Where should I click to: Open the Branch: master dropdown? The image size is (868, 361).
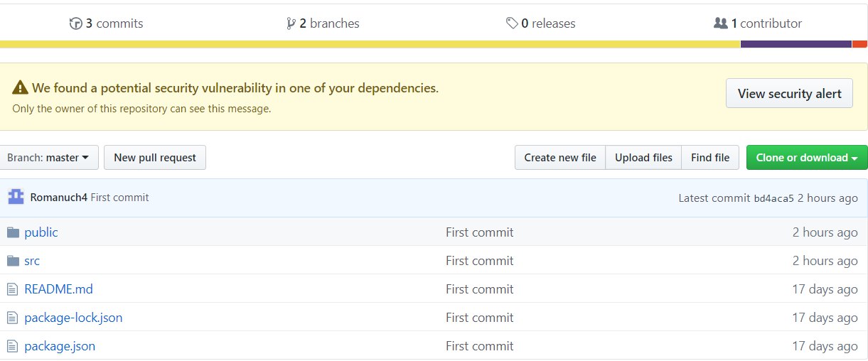[48, 158]
